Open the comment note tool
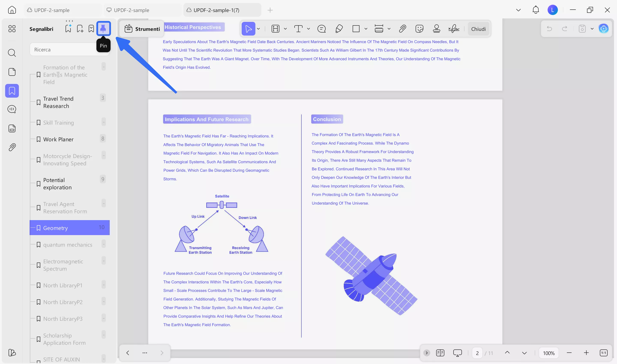Screen dimensions: 617x364 point(322,29)
